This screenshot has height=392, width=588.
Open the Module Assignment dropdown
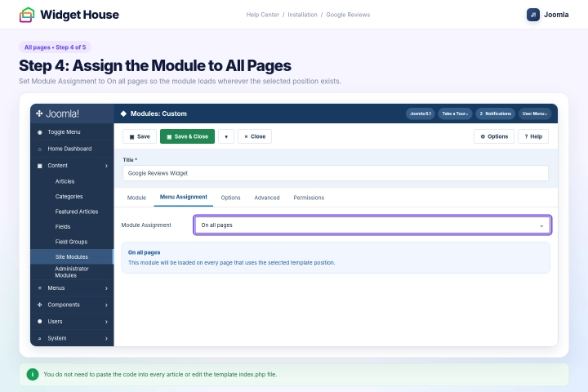(372, 225)
